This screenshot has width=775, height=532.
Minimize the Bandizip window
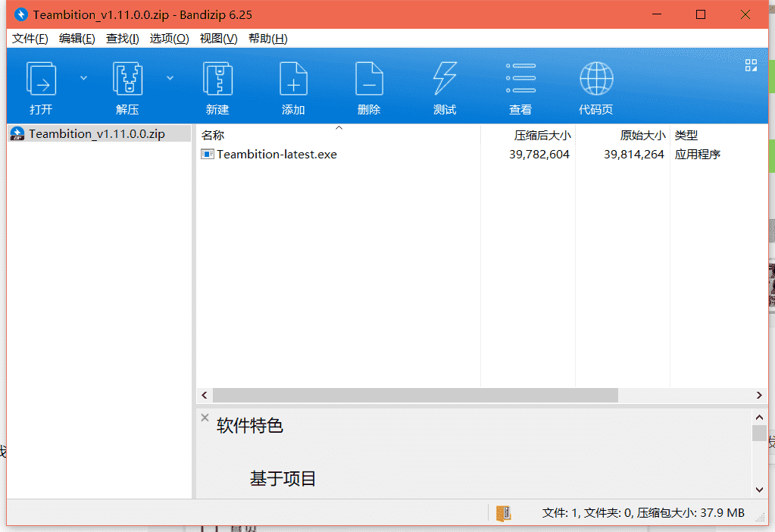[x=656, y=14]
